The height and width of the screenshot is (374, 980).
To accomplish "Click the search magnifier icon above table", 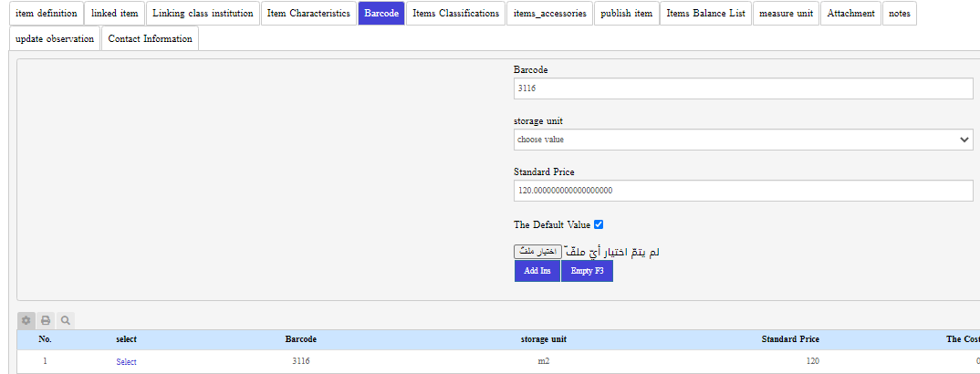I will tap(65, 320).
